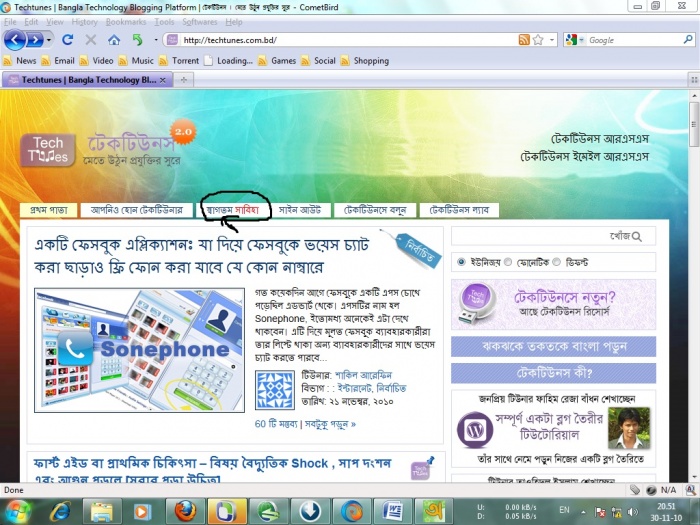Click the WordPress logo in the sidebar

(475, 430)
